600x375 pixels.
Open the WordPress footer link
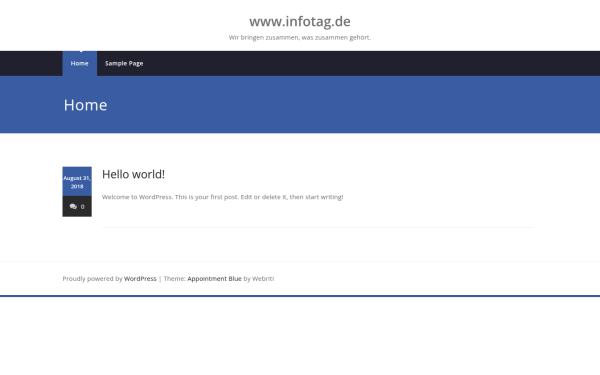coord(140,279)
